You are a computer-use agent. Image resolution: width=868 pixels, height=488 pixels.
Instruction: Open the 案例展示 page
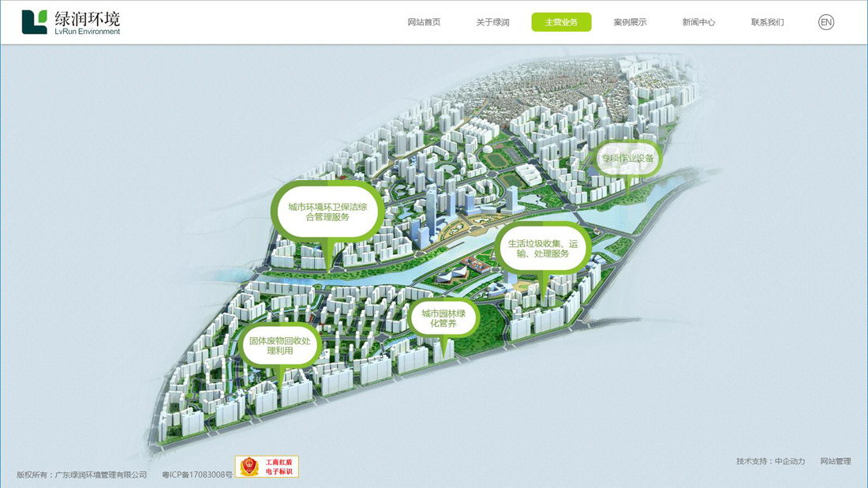coord(630,22)
